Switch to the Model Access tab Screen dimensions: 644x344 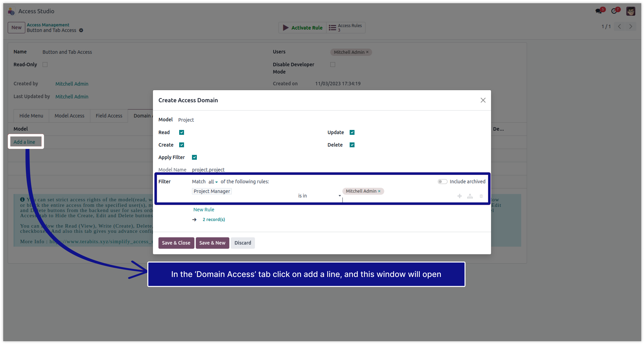tap(69, 116)
